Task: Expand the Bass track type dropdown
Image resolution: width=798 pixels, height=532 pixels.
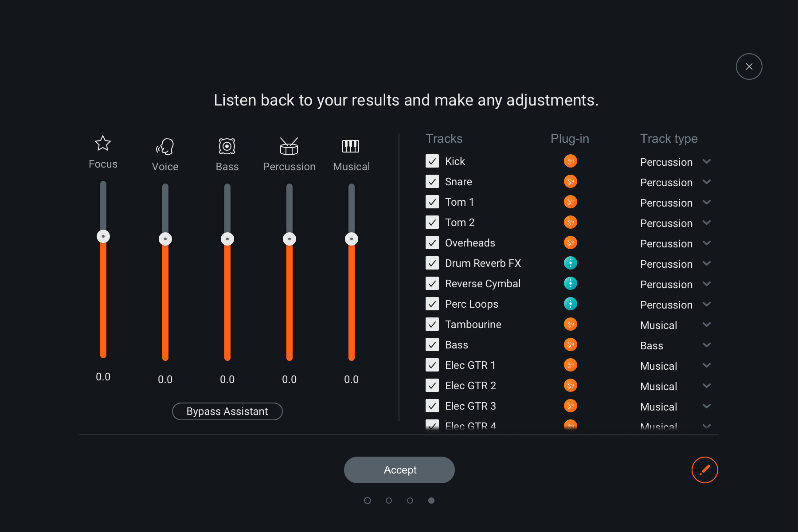Action: [x=707, y=345]
